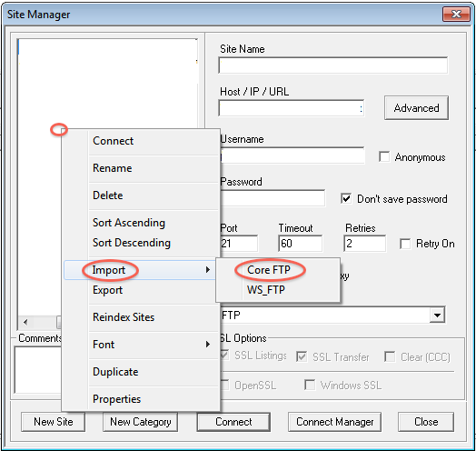Click the Advanced button
Screen dimensions: 476x451
[416, 108]
